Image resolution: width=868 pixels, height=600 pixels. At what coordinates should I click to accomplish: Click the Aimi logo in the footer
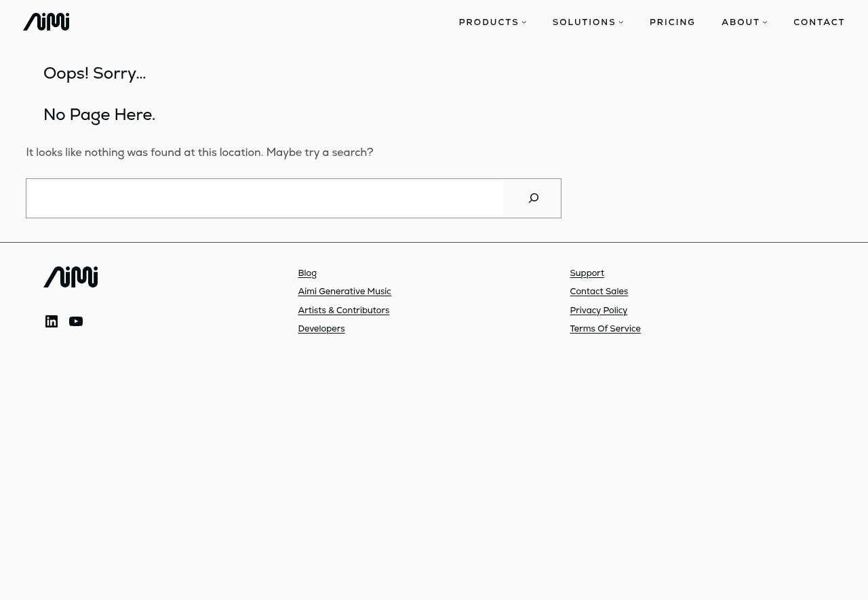71,277
